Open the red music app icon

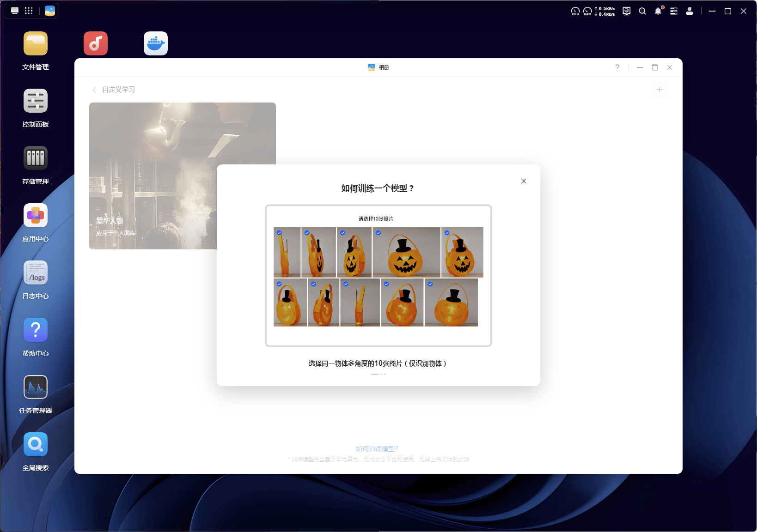pyautogui.click(x=96, y=44)
